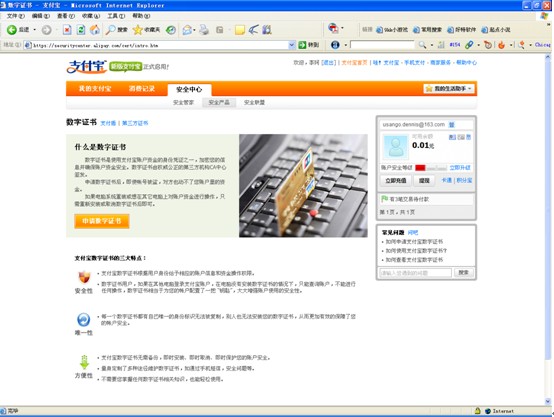
Task: Open the Favorites star icon
Action: 137,30
